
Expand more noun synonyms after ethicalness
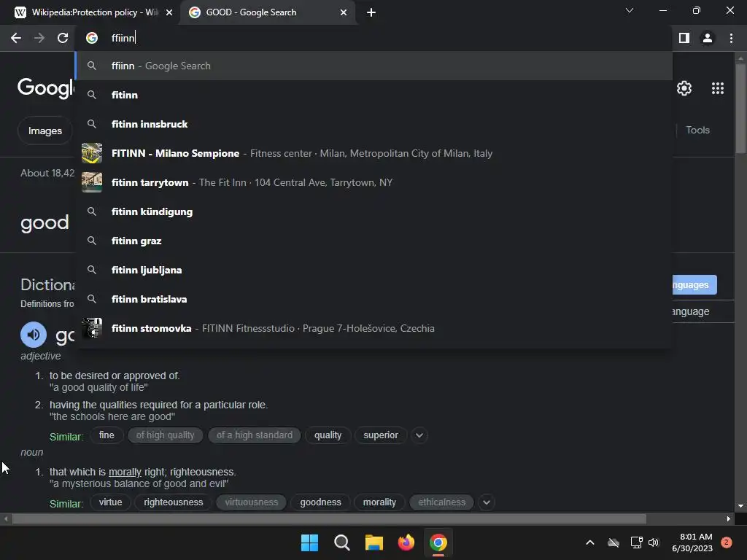point(487,502)
